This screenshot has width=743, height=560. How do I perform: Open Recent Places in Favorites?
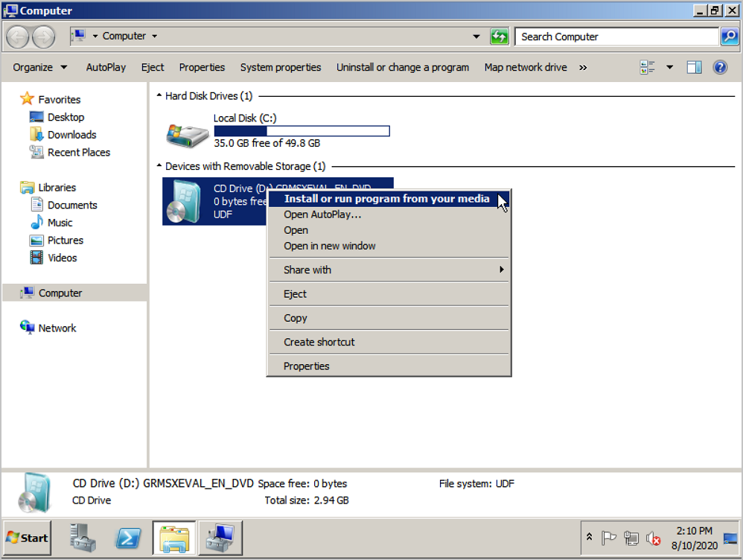point(79,152)
